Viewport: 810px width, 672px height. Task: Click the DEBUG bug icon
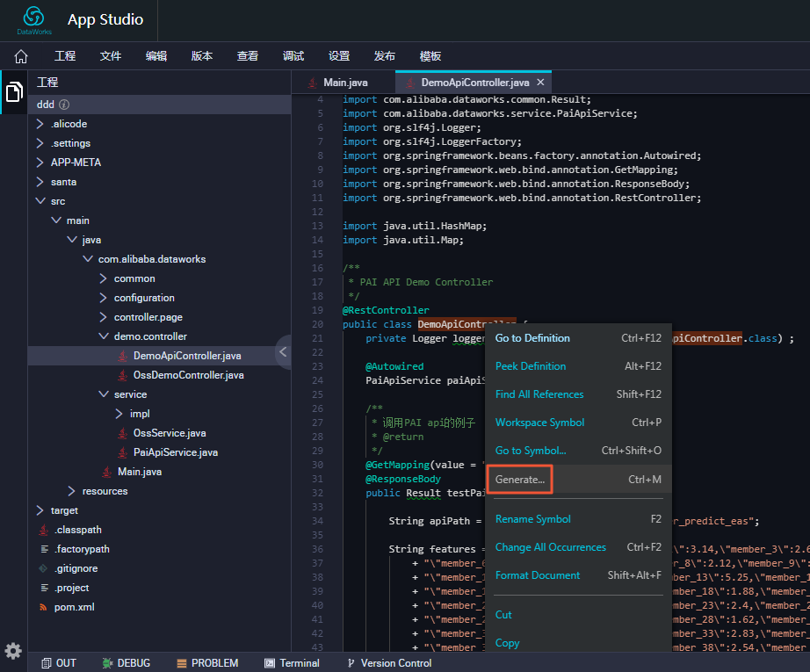tap(107, 663)
